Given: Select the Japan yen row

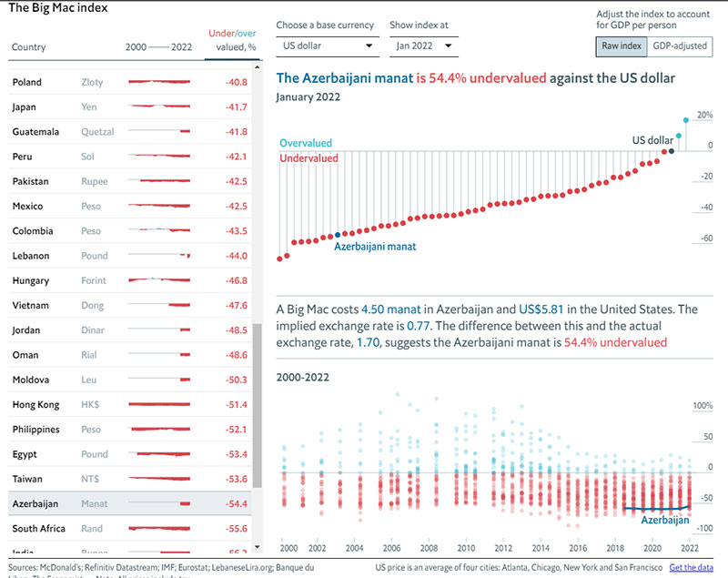Looking at the screenshot, I should coord(128,106).
